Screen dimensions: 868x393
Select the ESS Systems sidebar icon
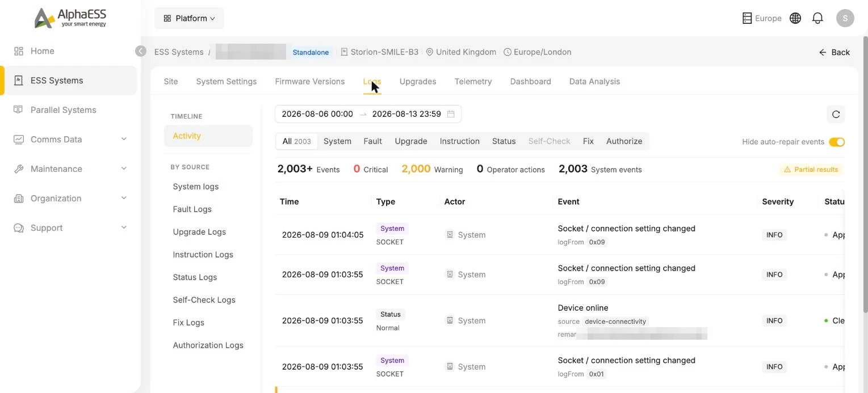(x=19, y=81)
